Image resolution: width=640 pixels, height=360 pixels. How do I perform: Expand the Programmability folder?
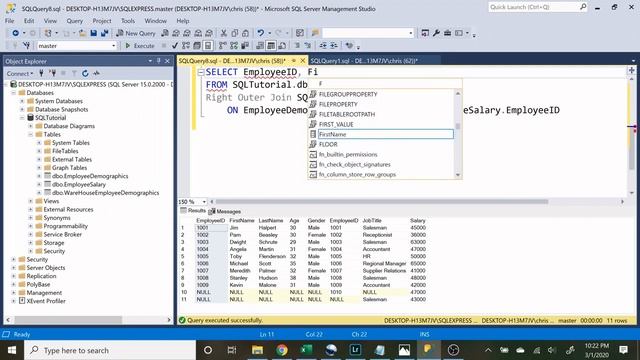point(31,226)
